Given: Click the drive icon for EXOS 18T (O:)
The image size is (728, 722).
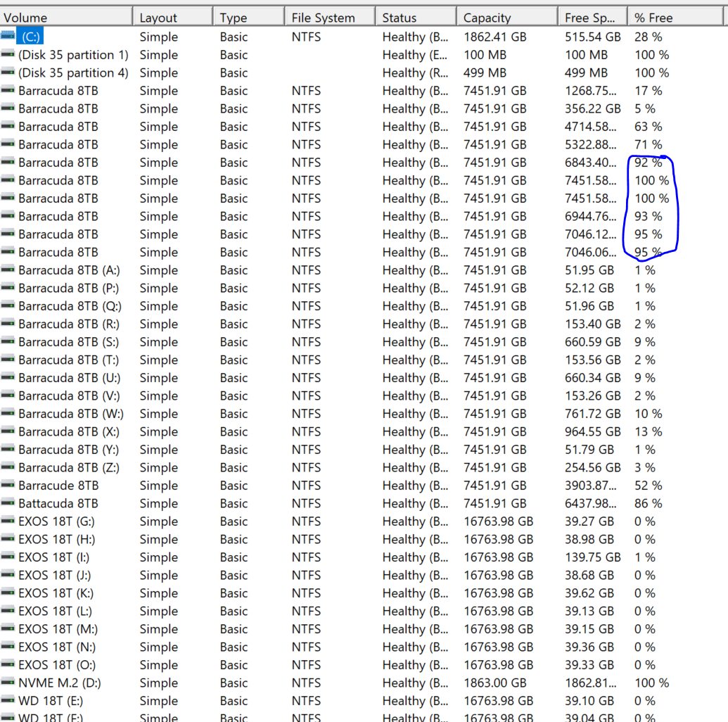Looking at the screenshot, I should click(x=8, y=665).
